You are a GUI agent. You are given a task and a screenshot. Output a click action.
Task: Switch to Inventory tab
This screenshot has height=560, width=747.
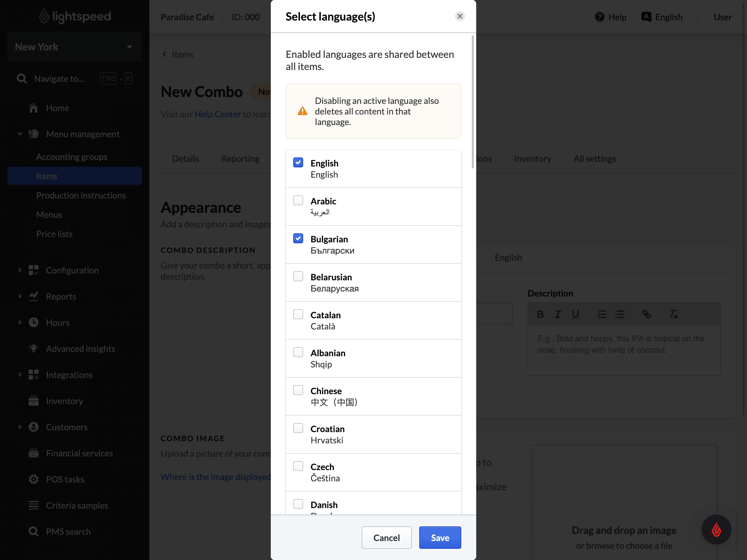532,158
